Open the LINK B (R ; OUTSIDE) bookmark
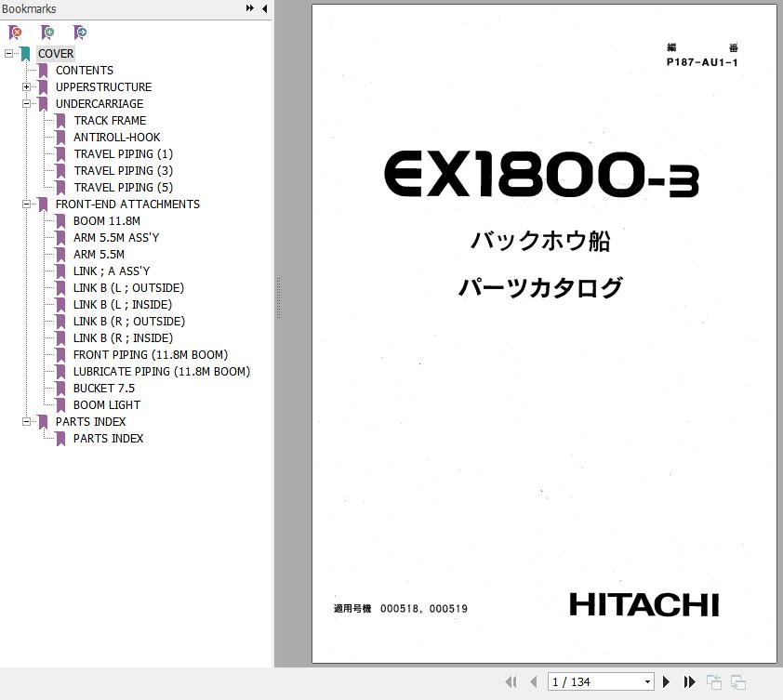Screen dimensions: 783x700 (x=129, y=321)
